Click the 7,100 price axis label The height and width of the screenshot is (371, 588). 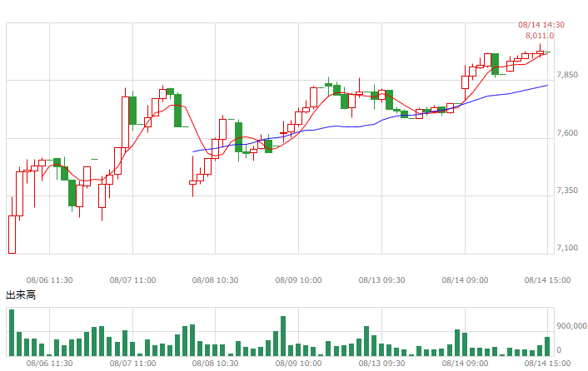point(567,248)
